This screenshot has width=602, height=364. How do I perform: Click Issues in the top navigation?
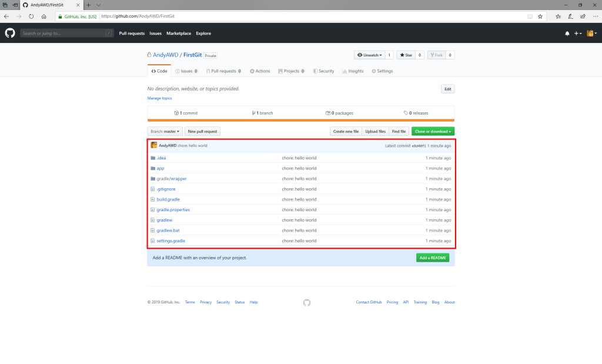(x=155, y=34)
